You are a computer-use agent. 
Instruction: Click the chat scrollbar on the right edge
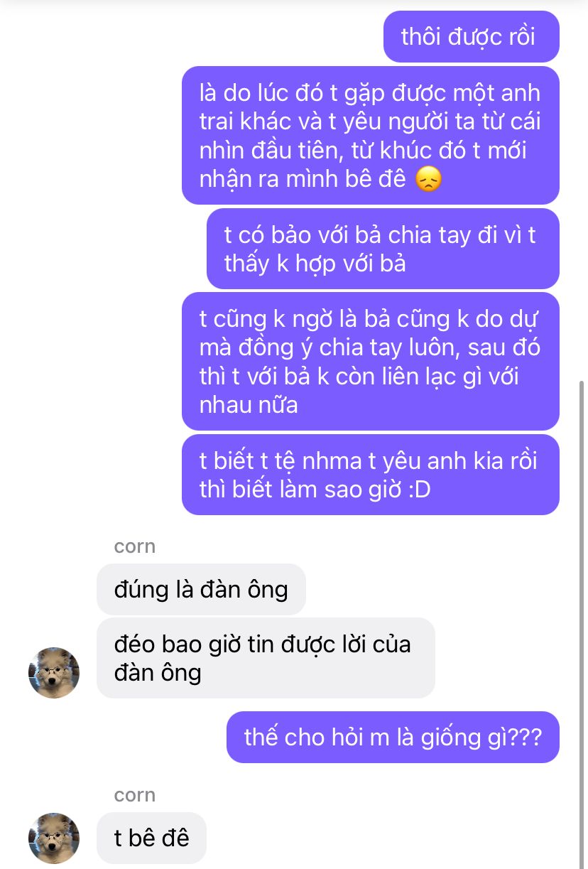point(582,624)
